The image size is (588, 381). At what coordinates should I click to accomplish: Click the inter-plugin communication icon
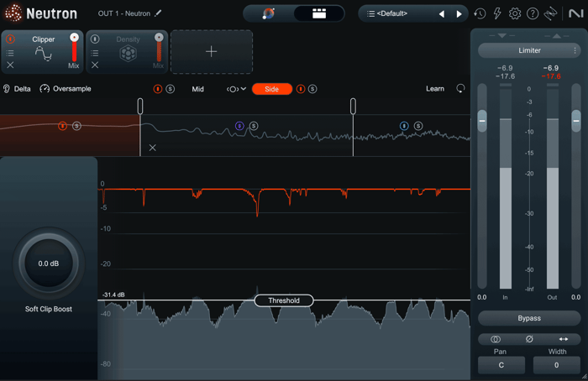[x=550, y=14]
